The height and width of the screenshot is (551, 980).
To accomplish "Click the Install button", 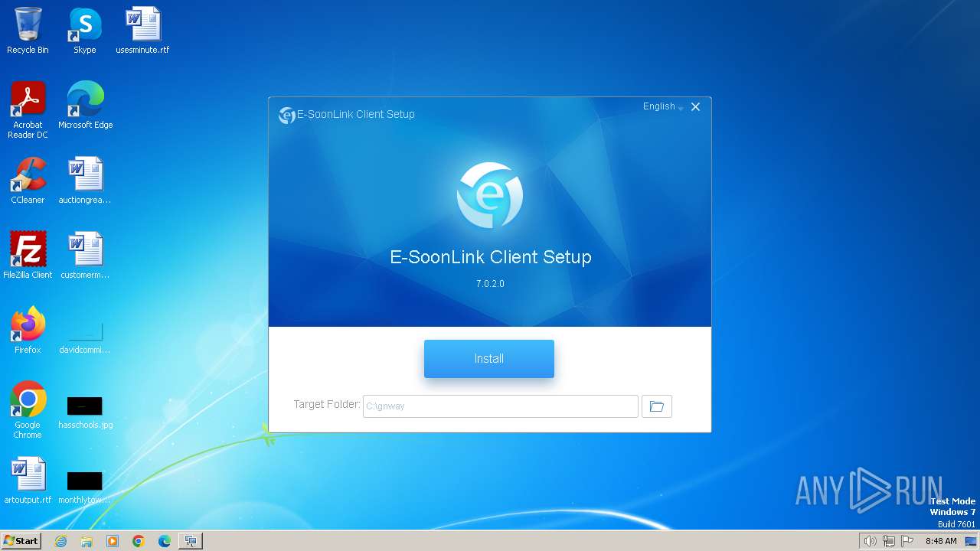I will click(x=488, y=359).
